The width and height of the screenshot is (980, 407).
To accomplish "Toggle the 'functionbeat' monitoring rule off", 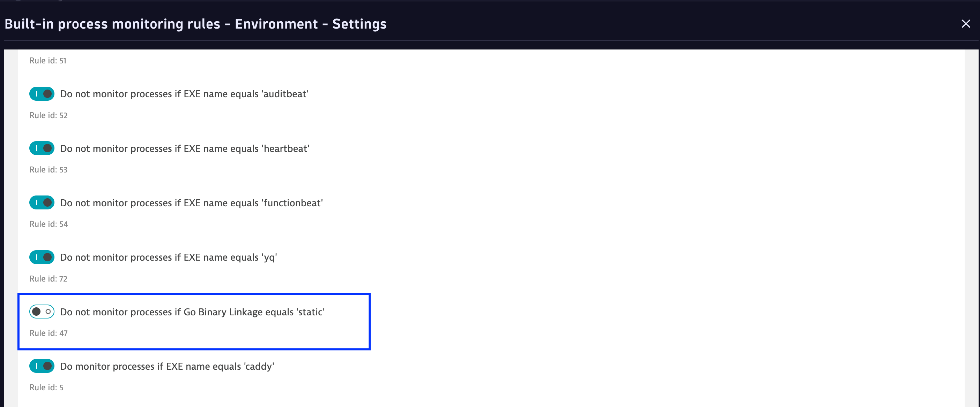I will tap(42, 203).
